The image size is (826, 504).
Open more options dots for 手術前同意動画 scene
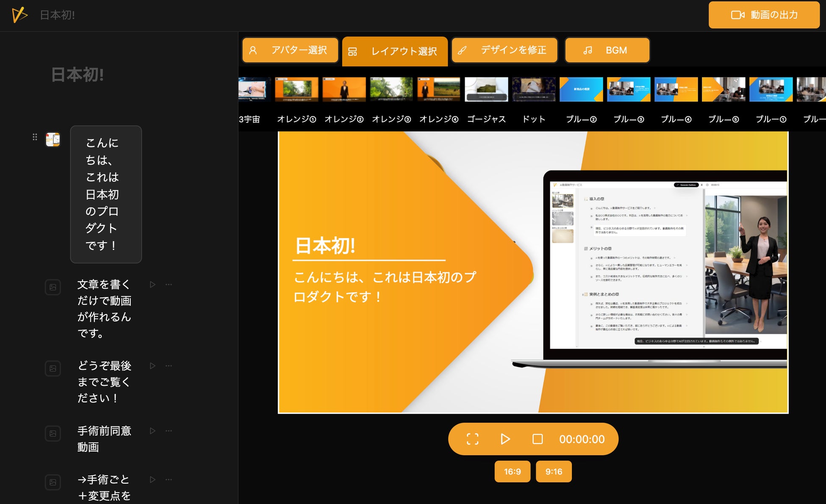169,431
